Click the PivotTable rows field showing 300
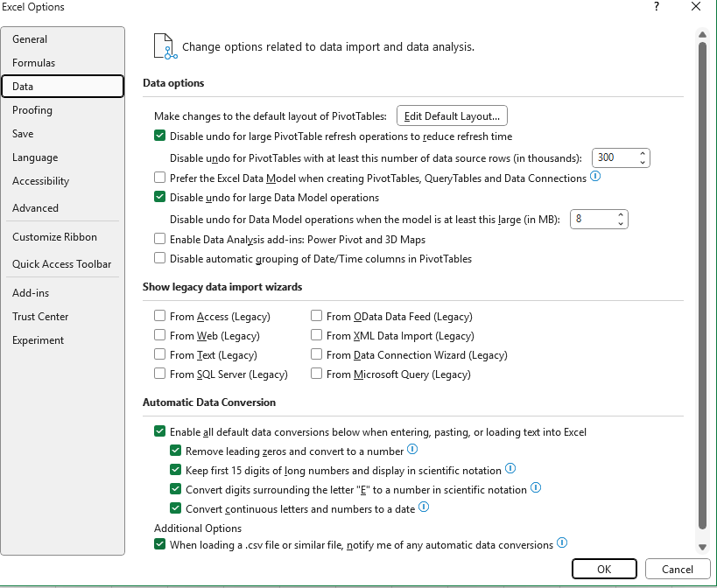The width and height of the screenshot is (717, 588). tap(615, 157)
